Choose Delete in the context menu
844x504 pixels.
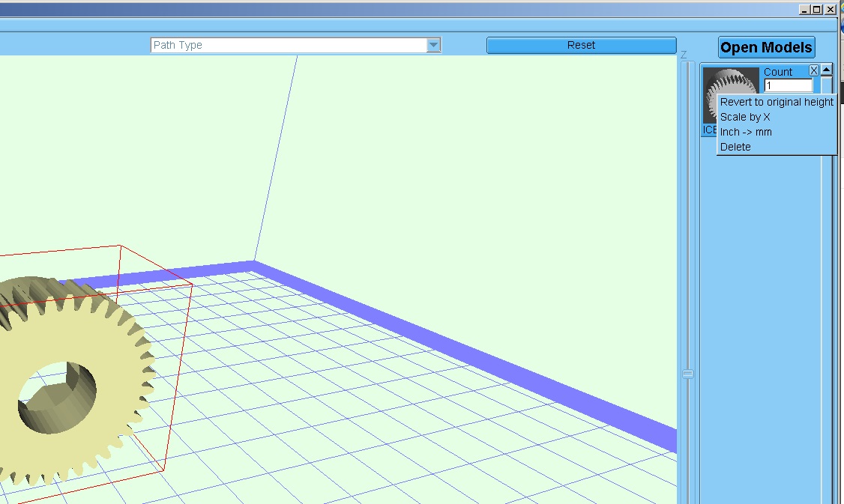(735, 147)
